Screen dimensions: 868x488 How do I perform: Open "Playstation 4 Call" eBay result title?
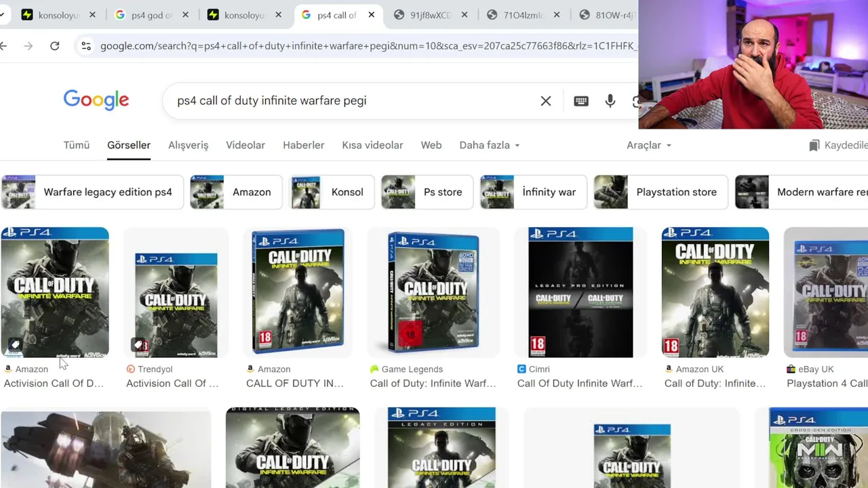point(827,384)
